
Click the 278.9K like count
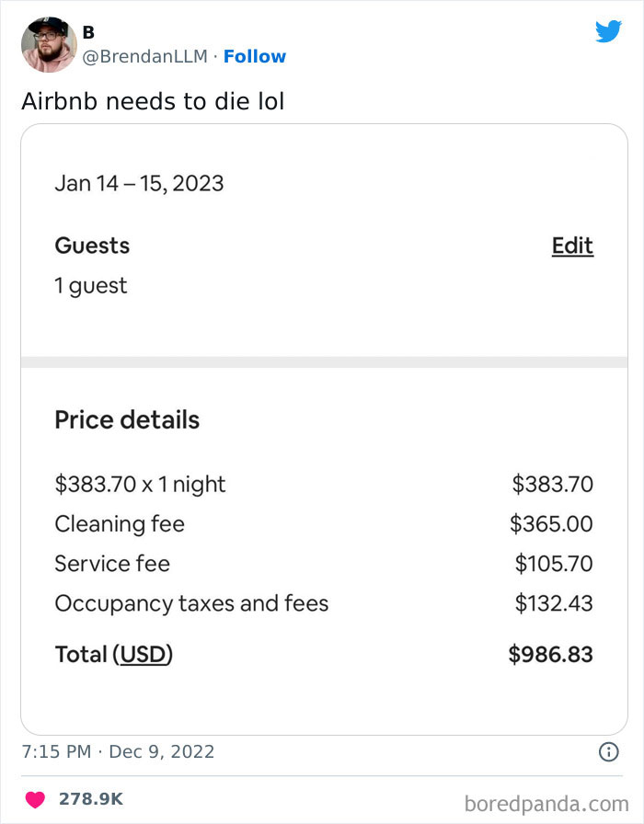coord(90,799)
